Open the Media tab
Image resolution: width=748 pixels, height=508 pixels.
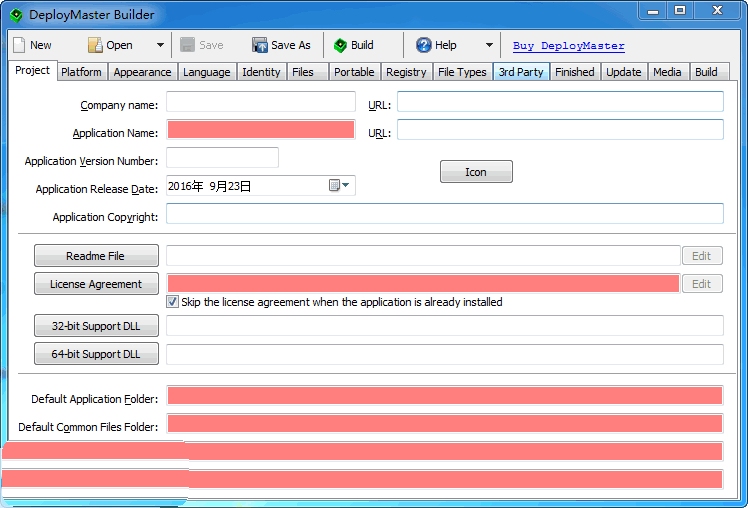(x=667, y=72)
